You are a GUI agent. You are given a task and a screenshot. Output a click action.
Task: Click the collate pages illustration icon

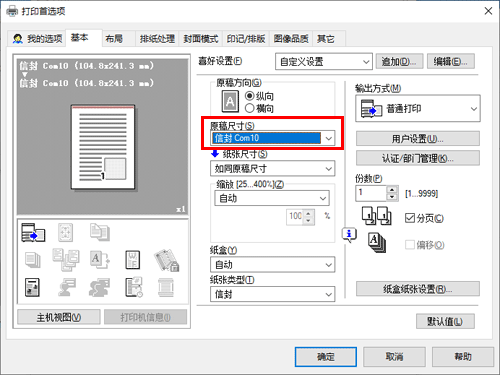(x=377, y=216)
